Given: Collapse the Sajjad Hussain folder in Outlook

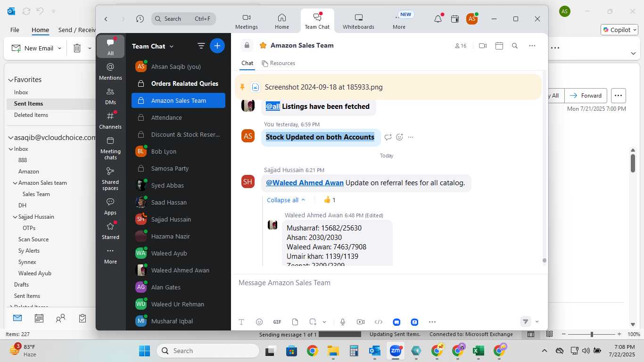Looking at the screenshot, I should tap(15, 217).
